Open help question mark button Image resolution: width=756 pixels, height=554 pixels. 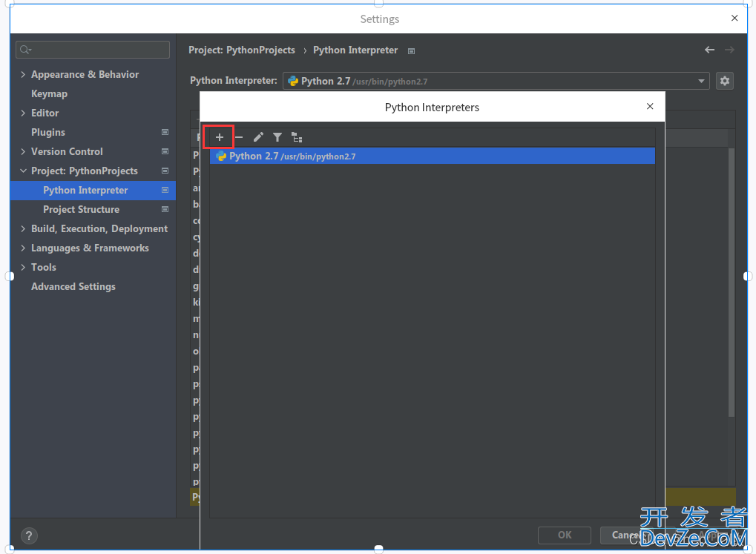click(29, 535)
